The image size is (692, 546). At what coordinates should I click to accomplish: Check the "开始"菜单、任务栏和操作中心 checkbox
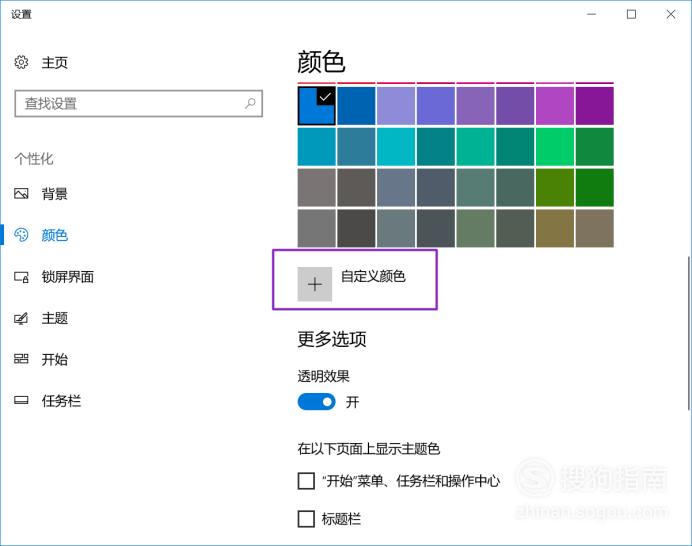coord(306,481)
